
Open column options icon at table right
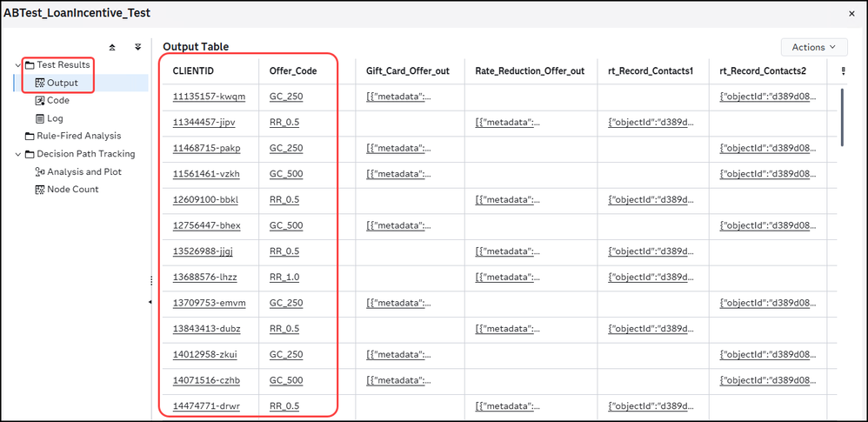pyautogui.click(x=844, y=70)
